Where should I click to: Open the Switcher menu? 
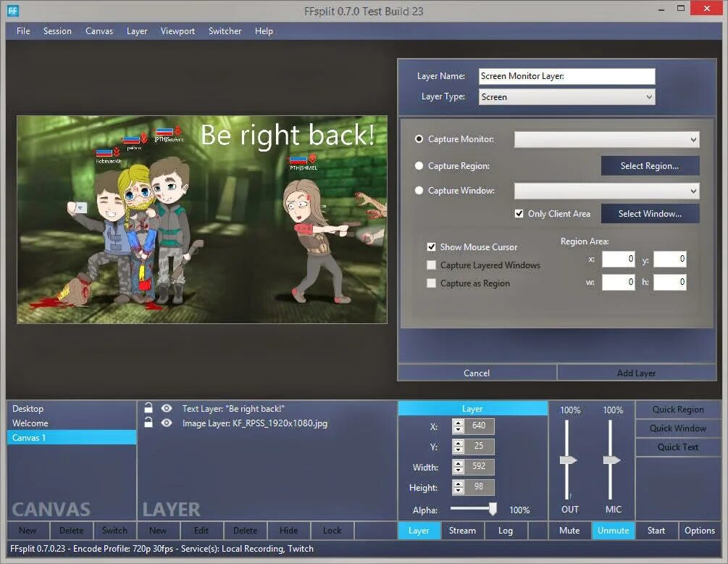225,31
